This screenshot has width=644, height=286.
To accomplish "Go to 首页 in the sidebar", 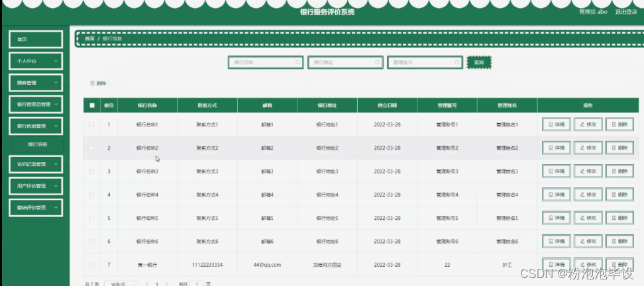I will click(36, 40).
